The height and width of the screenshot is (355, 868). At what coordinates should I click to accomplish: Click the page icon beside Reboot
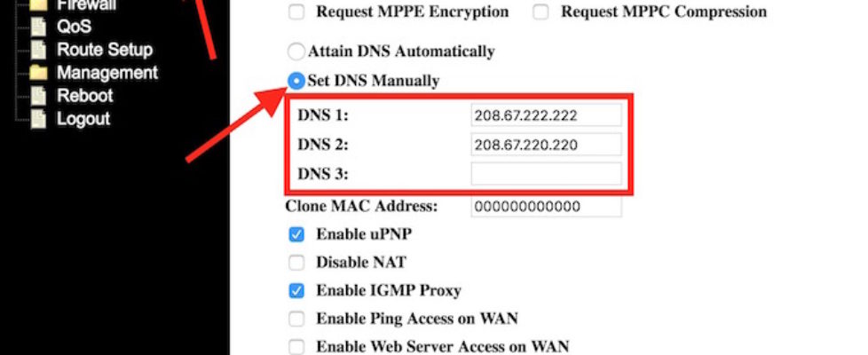[x=38, y=96]
